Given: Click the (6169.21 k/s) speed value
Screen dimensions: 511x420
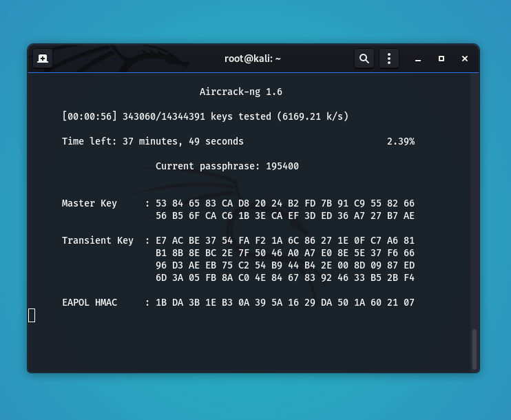Looking at the screenshot, I should click(x=313, y=116).
